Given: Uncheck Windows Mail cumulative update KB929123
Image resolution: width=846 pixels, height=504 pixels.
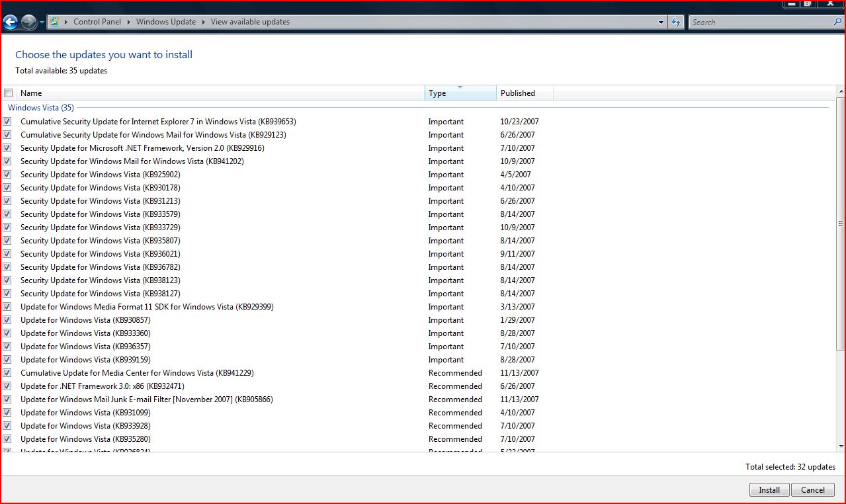Looking at the screenshot, I should point(7,135).
